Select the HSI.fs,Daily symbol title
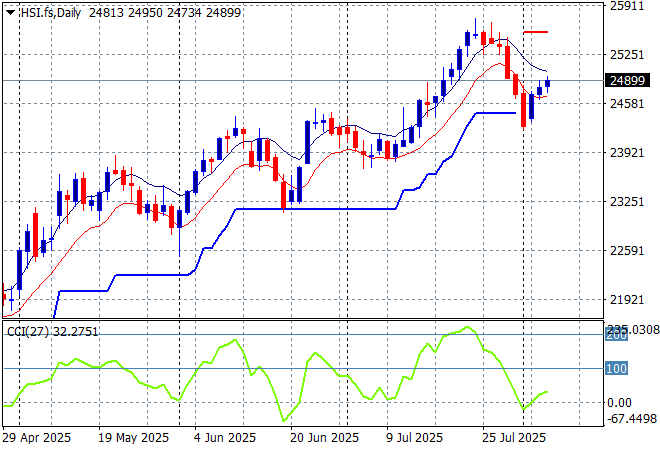The height and width of the screenshot is (450, 660). click(51, 13)
